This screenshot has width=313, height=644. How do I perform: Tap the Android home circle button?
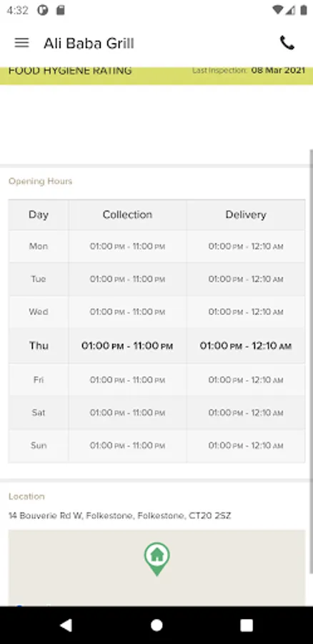(x=156, y=625)
